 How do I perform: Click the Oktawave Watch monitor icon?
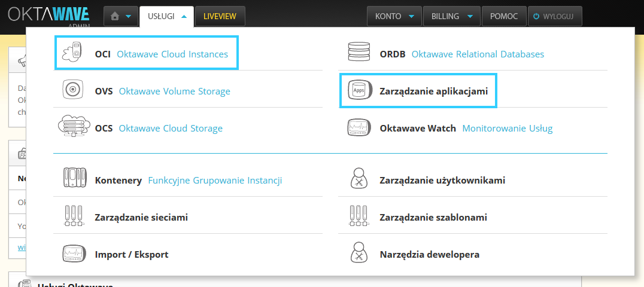click(359, 128)
